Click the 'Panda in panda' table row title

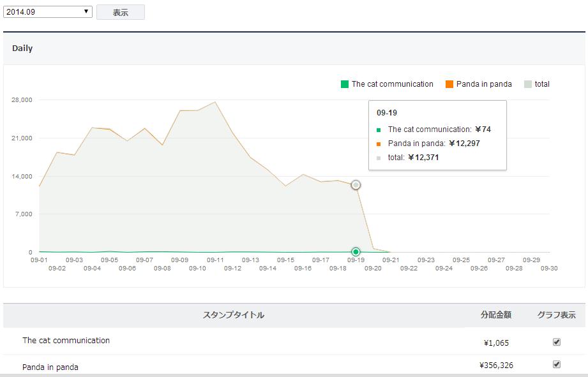coord(50,367)
